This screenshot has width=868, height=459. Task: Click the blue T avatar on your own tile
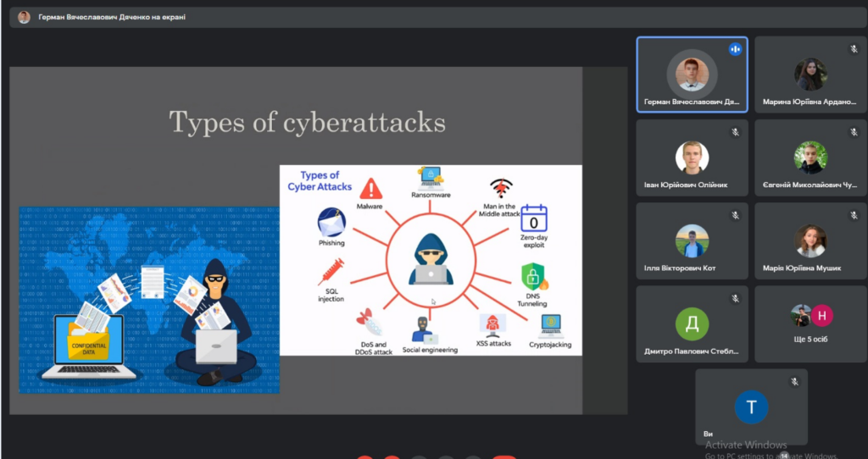pyautogui.click(x=751, y=407)
